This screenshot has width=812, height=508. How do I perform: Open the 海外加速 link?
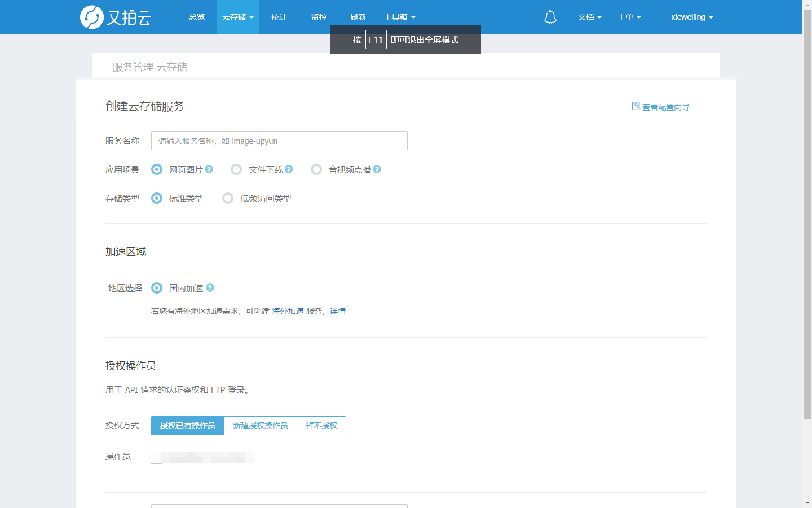point(288,310)
